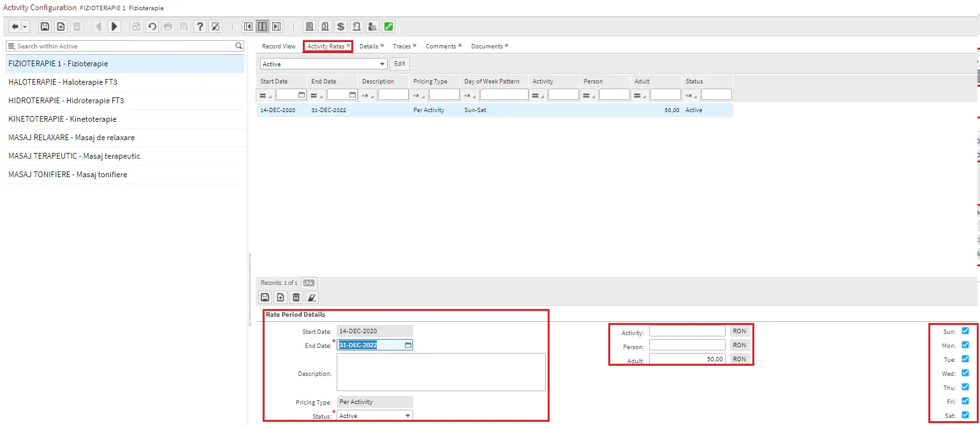Click the Description text area

tap(441, 372)
